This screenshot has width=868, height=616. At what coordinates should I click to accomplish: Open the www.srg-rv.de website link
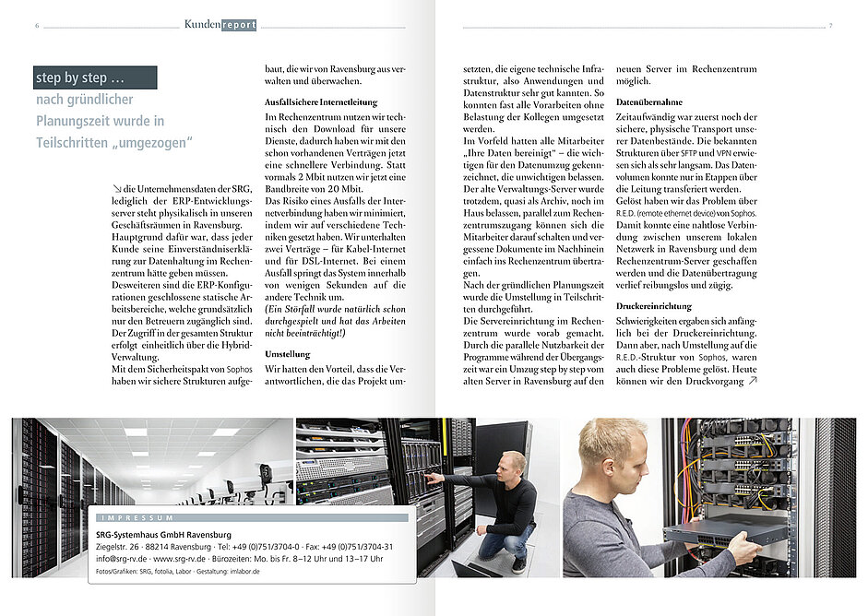click(x=179, y=559)
